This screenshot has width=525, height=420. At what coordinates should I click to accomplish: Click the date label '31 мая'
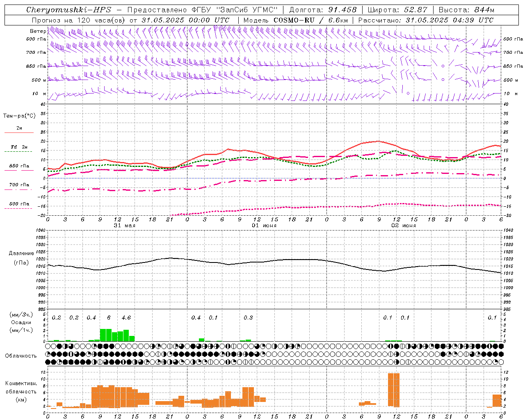(124, 226)
